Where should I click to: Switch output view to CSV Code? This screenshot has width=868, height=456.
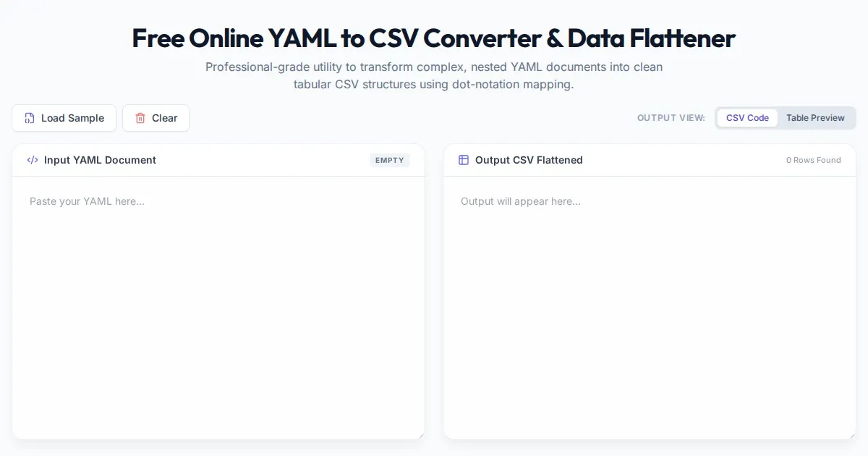tap(747, 118)
